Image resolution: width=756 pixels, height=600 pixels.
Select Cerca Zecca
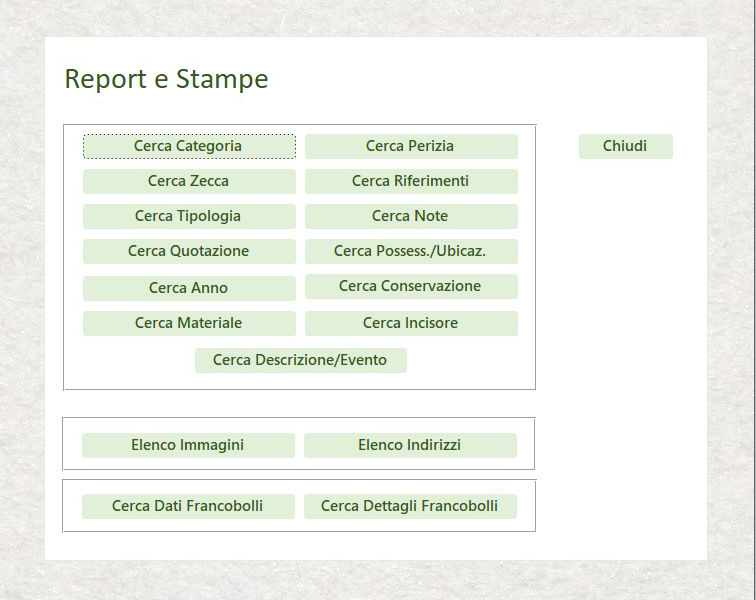pyautogui.click(x=189, y=181)
